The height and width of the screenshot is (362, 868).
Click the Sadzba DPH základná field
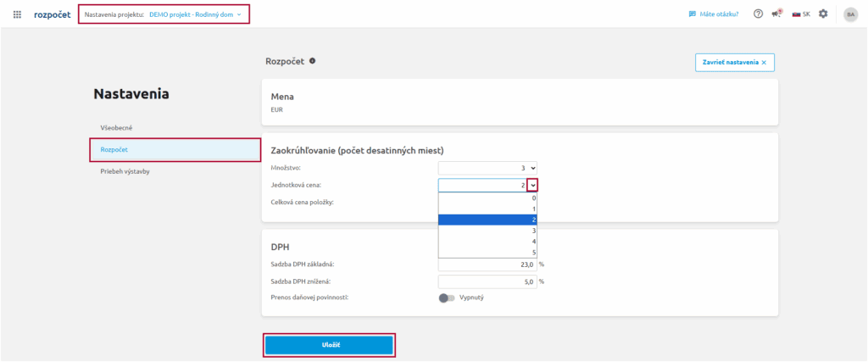pos(487,265)
